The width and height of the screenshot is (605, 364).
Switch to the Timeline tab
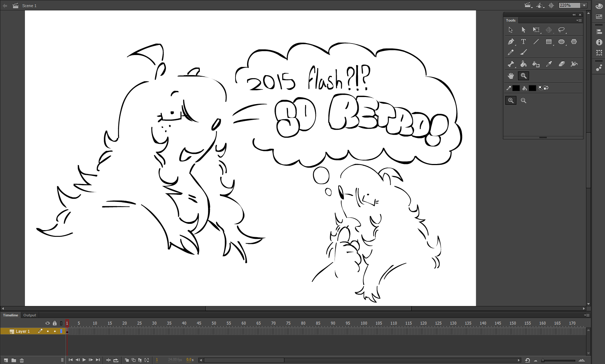point(10,315)
